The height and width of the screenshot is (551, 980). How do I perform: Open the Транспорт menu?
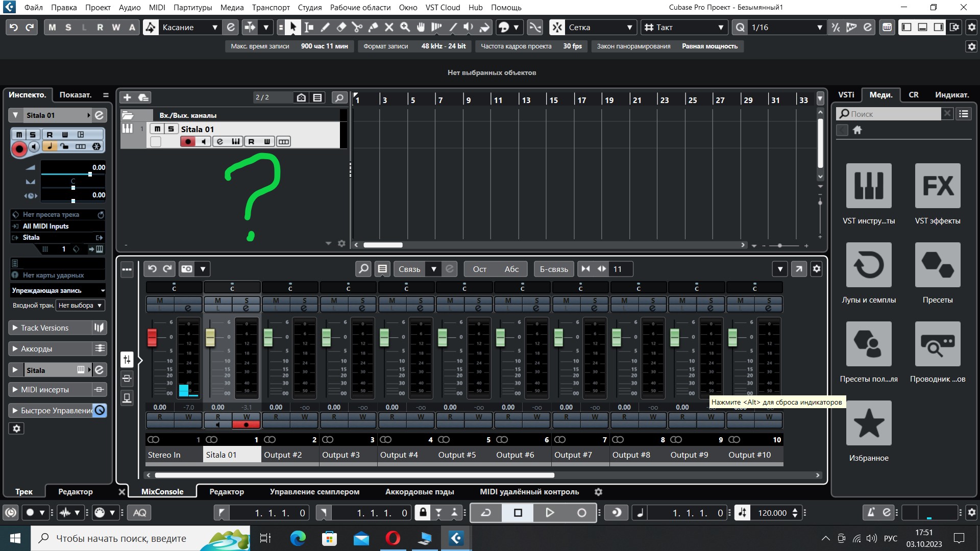pos(271,7)
